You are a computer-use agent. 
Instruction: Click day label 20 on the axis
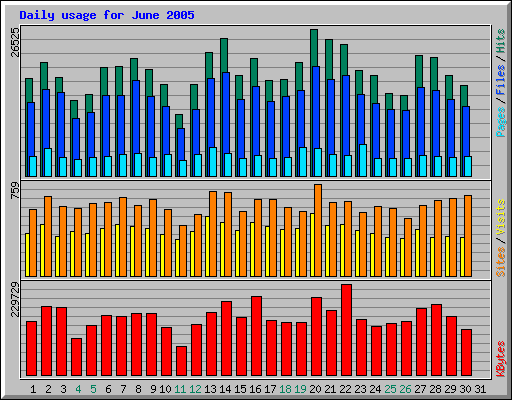[315, 389]
